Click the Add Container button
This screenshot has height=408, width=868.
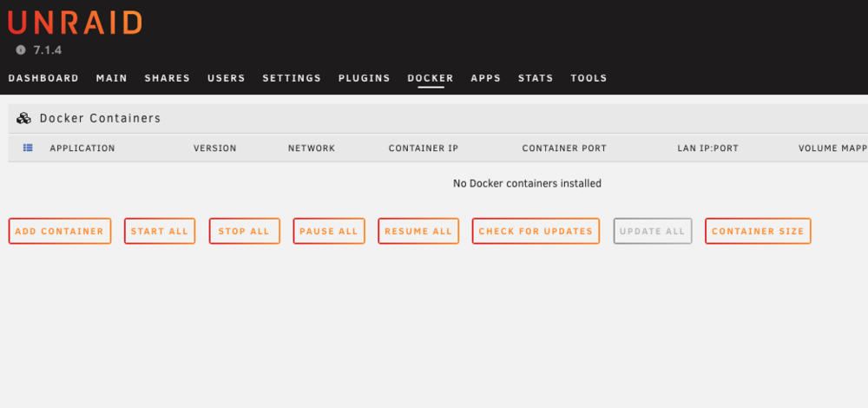[60, 231]
